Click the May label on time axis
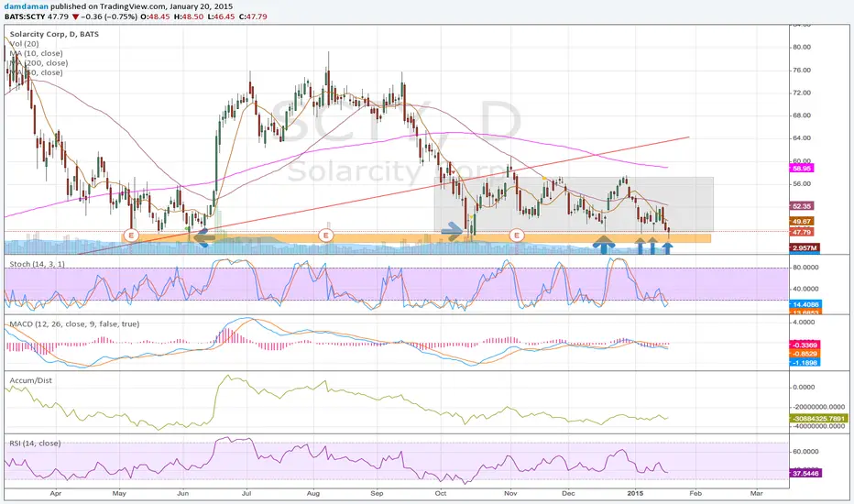Screen dimensions: 854x504 pyautogui.click(x=119, y=493)
